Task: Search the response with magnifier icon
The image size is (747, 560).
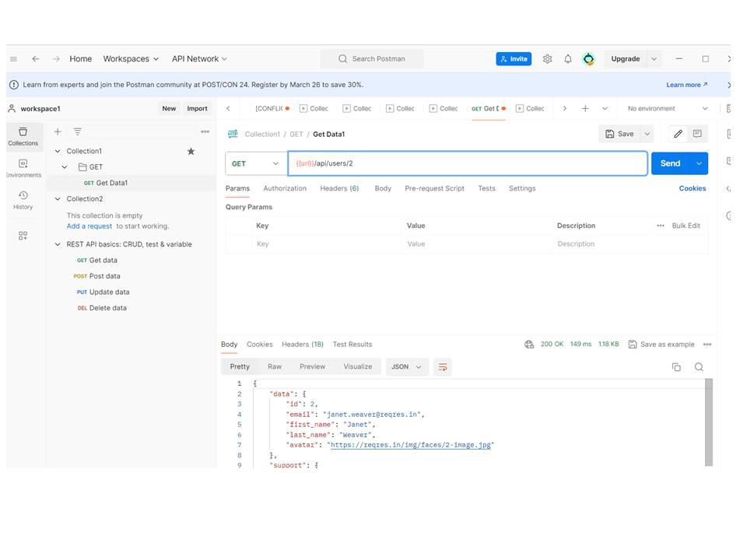Action: (699, 367)
